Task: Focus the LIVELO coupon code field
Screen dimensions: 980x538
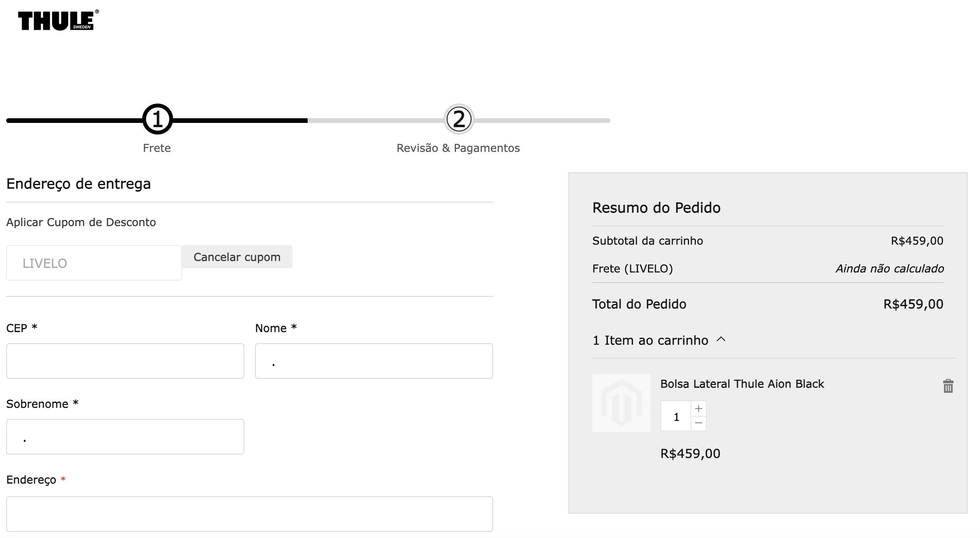Action: click(94, 263)
